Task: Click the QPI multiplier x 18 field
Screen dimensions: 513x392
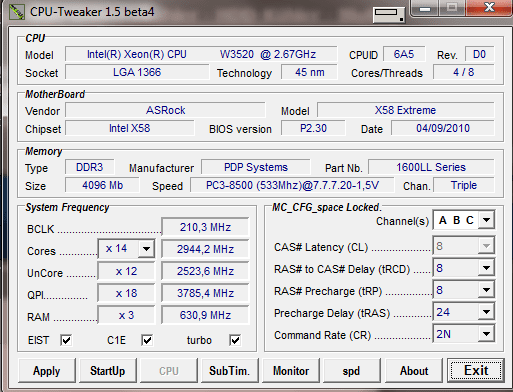Action: tap(126, 293)
